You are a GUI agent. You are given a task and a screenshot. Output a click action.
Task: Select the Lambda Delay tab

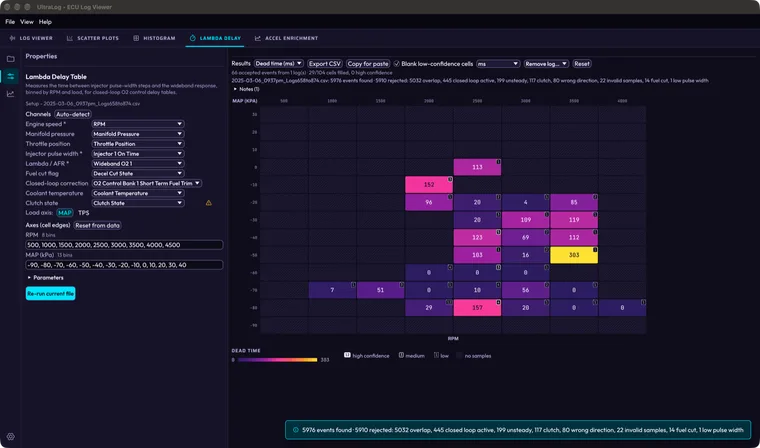point(215,38)
